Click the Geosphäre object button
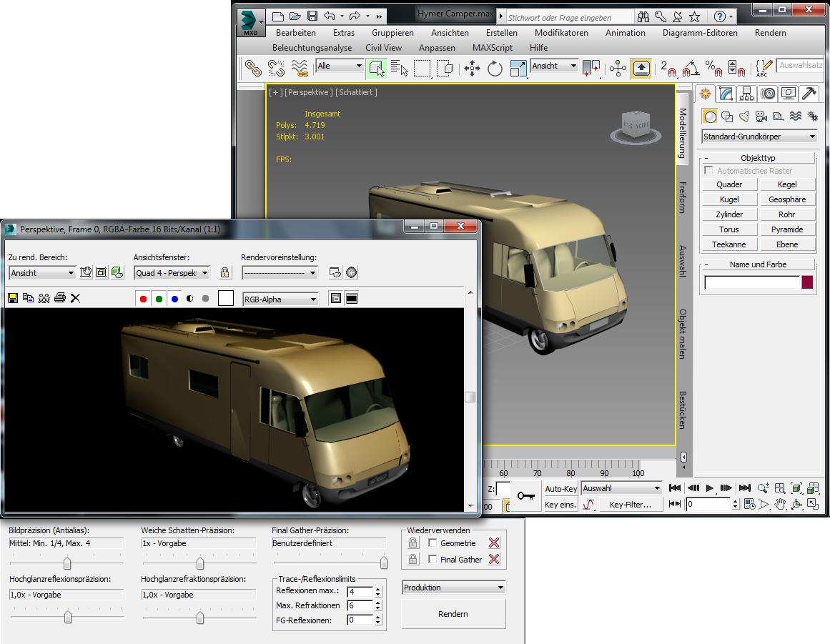Viewport: 830px width, 644px height. pos(787,199)
